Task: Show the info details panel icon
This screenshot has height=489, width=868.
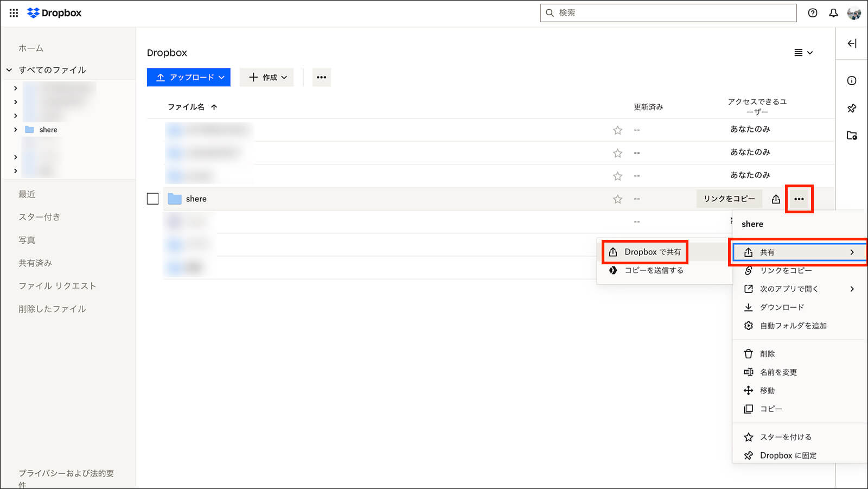Action: tap(852, 81)
